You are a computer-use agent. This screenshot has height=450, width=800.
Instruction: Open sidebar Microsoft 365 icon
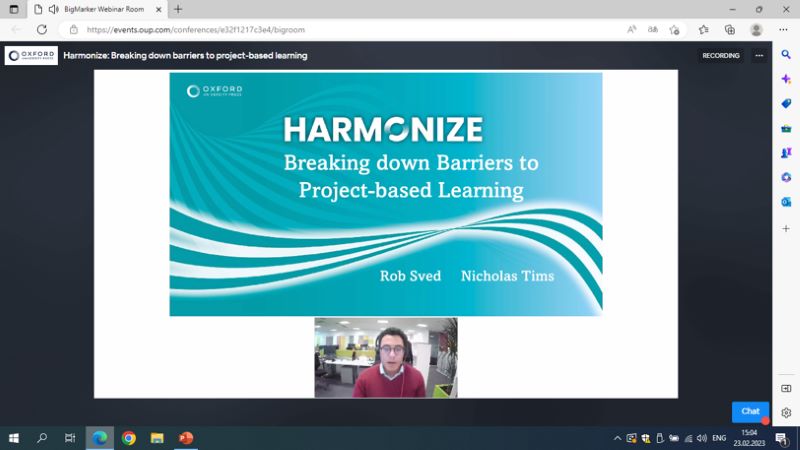click(x=786, y=177)
